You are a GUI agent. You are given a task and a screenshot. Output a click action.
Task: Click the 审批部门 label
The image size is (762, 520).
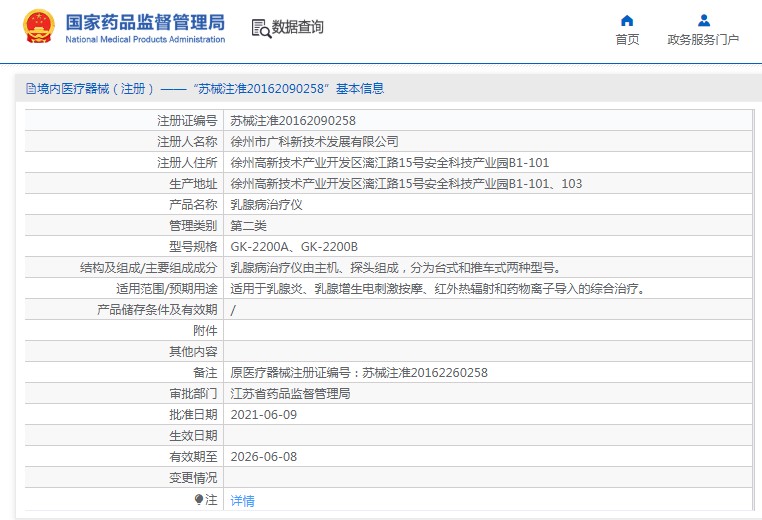pyautogui.click(x=193, y=393)
